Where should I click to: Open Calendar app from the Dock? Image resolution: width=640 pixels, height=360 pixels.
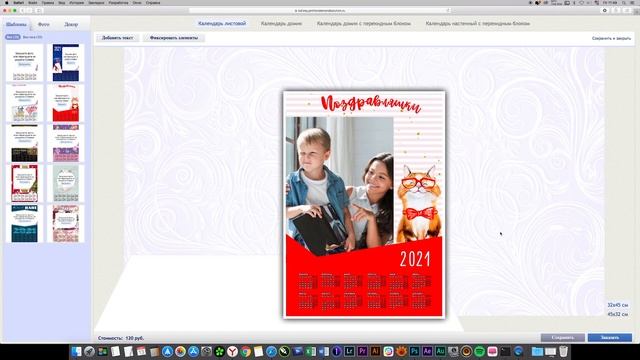point(141,351)
